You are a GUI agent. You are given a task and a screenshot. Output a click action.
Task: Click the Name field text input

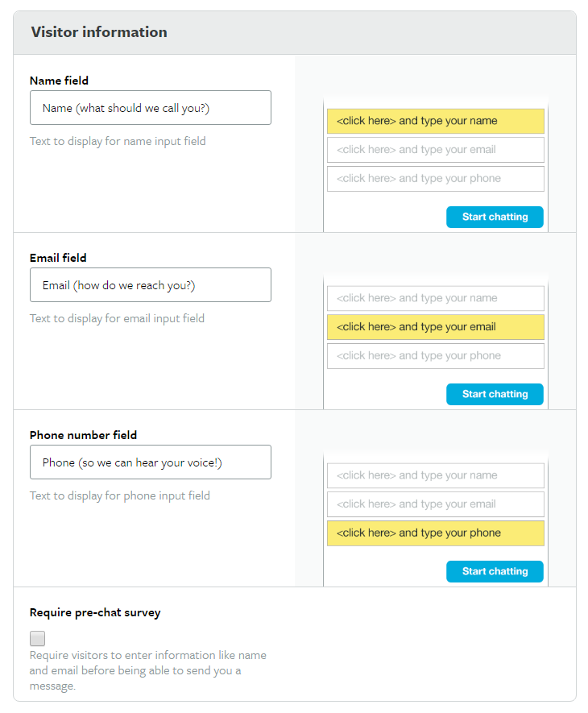[x=151, y=108]
